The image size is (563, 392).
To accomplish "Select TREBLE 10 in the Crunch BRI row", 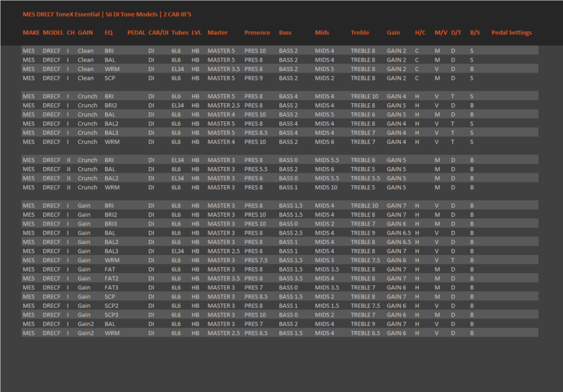I will 365,97.
